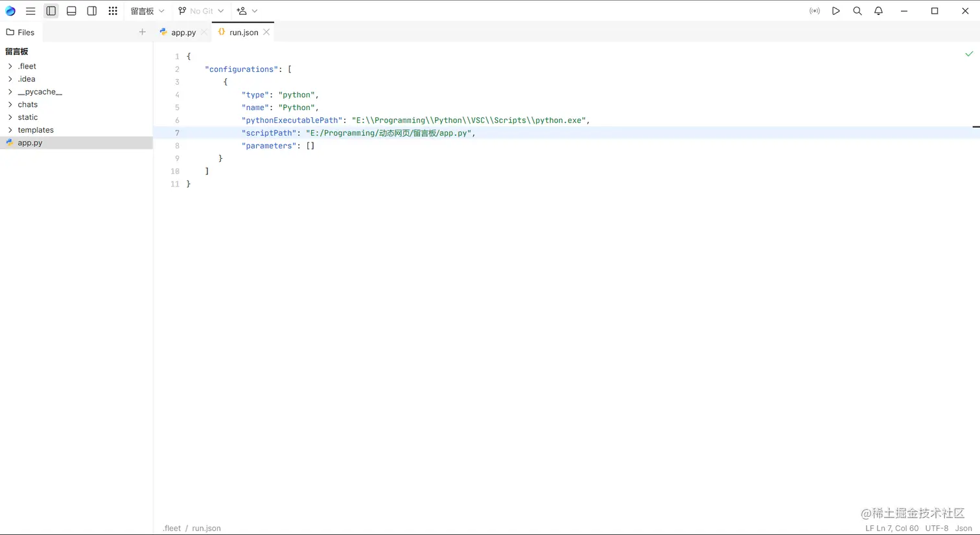
Task: Switch to the app.py tab
Action: (x=183, y=32)
